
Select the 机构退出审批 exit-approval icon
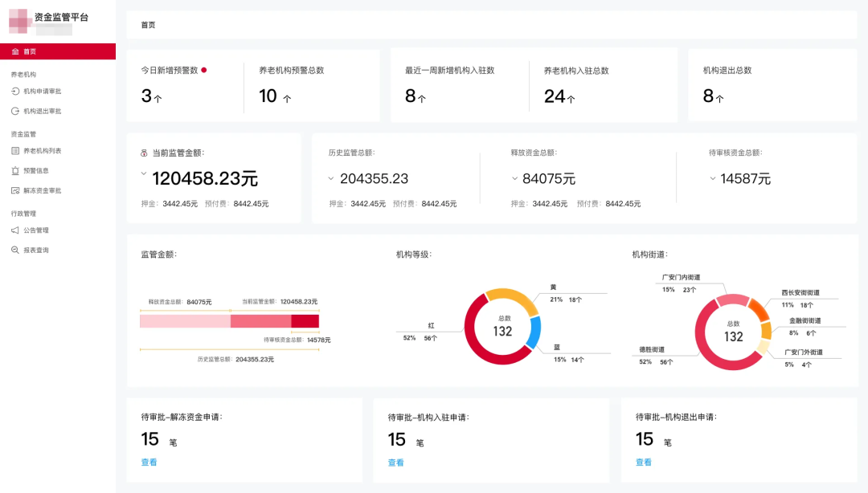click(x=17, y=111)
